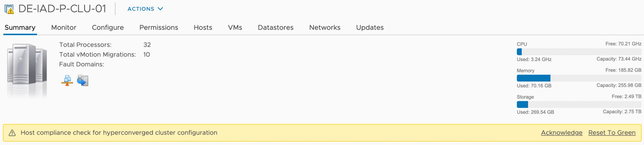The image size is (644, 145).
Task: Click the HA failover blue-arrow icon
Action: (83, 80)
